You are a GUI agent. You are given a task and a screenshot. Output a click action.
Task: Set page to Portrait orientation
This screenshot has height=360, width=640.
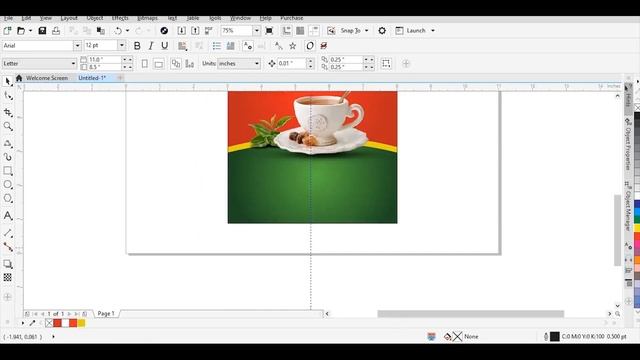pos(144,64)
